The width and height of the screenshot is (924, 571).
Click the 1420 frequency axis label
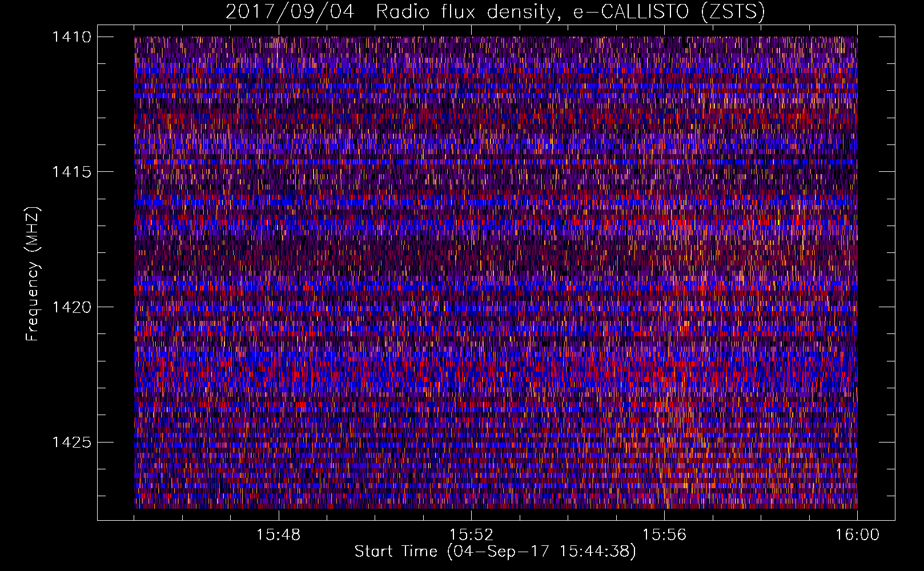coord(71,307)
